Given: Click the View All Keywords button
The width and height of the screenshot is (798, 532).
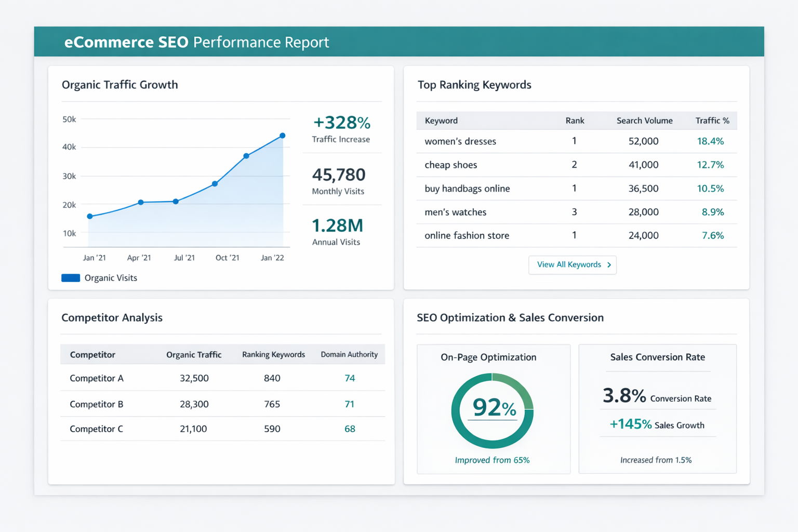Looking at the screenshot, I should (571, 265).
